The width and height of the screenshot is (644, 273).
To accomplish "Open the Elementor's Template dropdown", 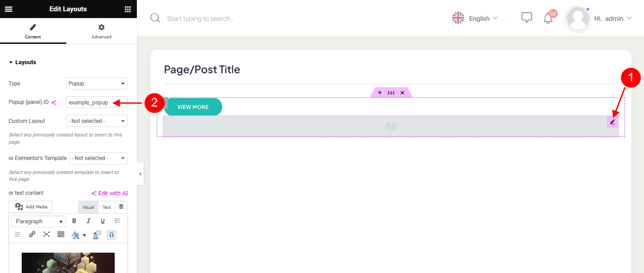I will tap(98, 158).
